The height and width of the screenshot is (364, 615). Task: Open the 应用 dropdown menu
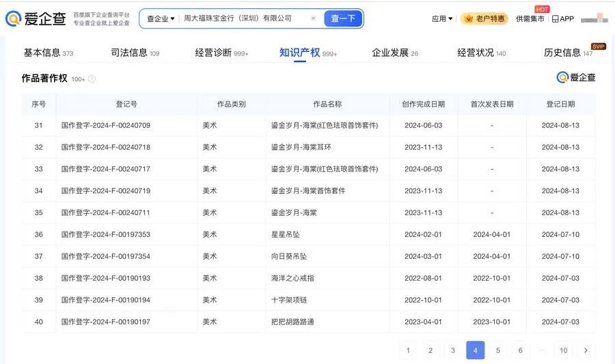[x=442, y=18]
